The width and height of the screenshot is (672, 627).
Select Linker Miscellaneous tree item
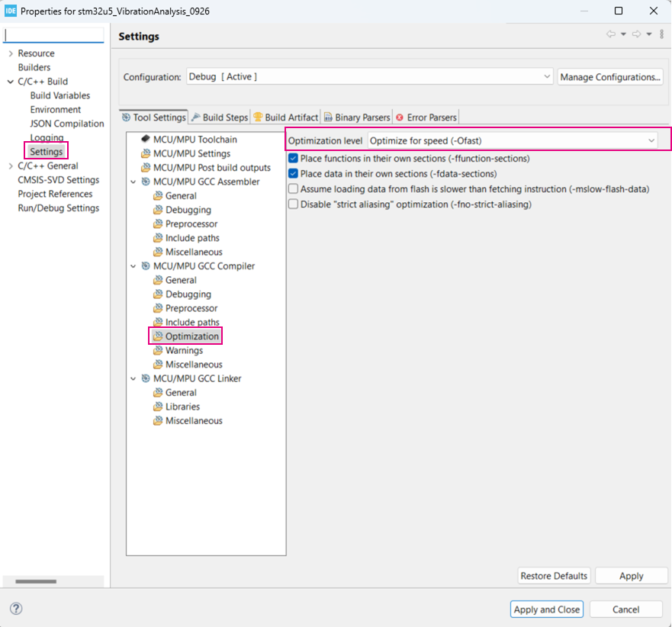point(194,421)
